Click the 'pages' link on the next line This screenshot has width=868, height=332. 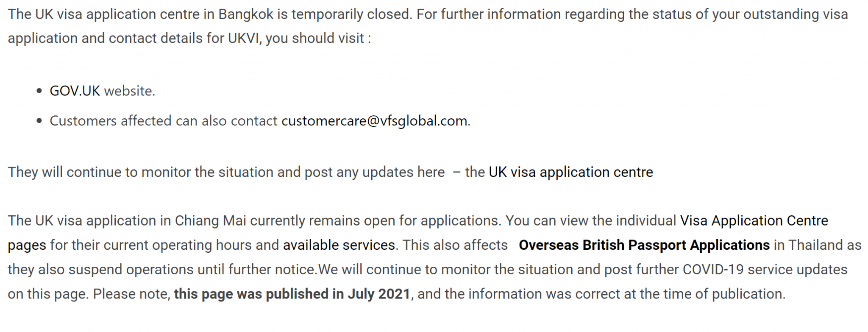pyautogui.click(x=27, y=246)
